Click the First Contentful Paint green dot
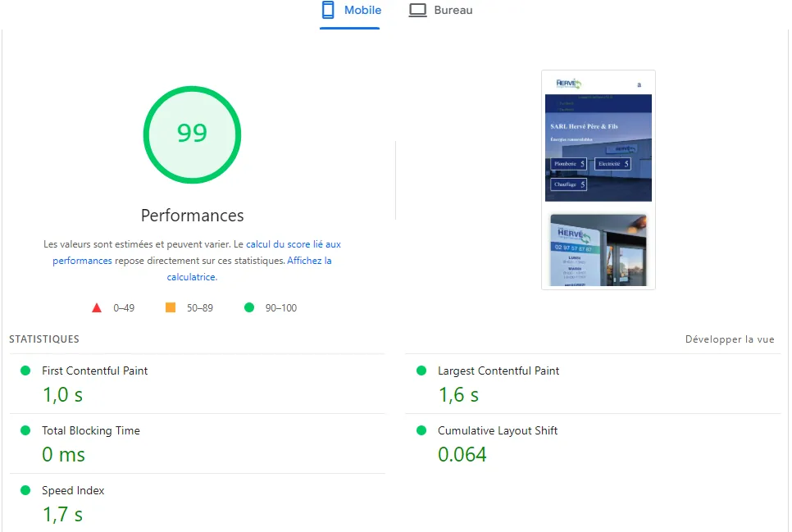 click(25, 371)
